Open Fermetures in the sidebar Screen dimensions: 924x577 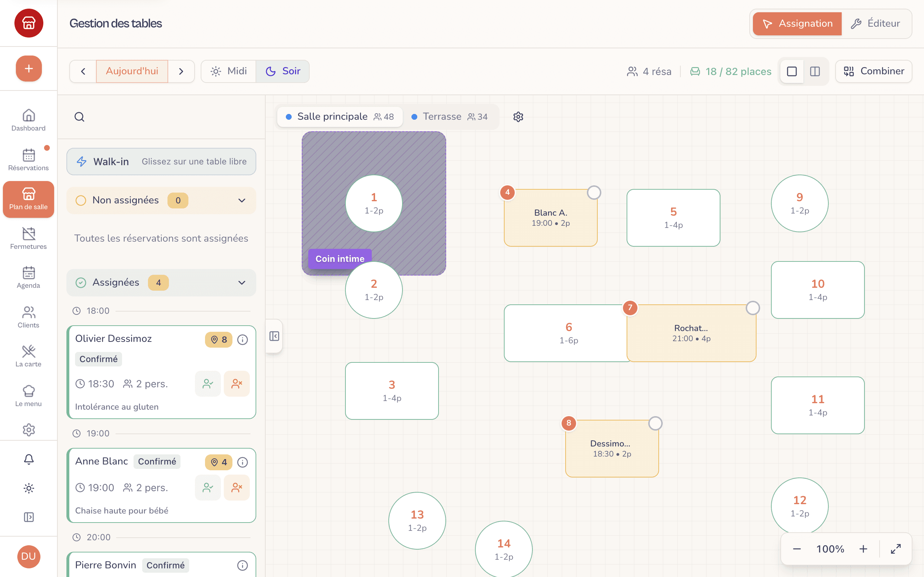tap(29, 238)
